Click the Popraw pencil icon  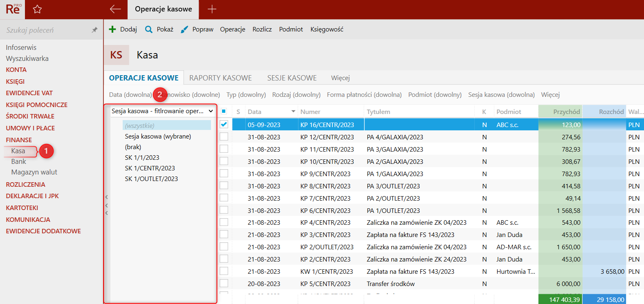click(184, 29)
